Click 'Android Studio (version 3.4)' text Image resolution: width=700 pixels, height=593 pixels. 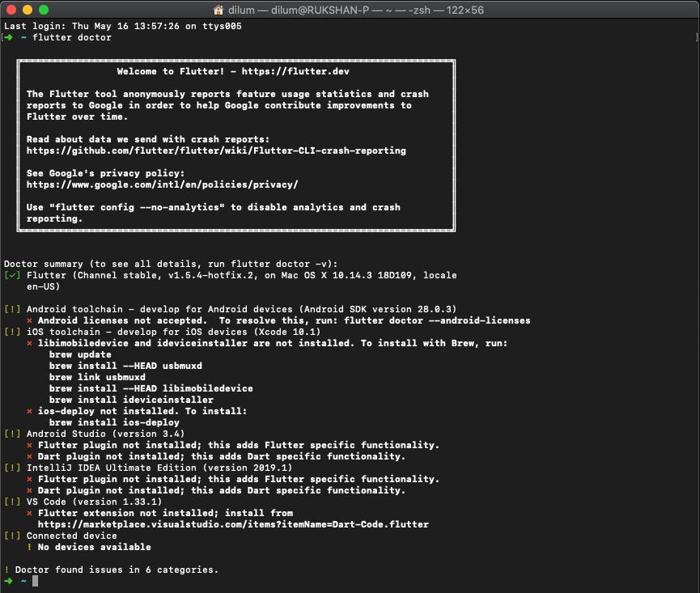pyautogui.click(x=105, y=434)
